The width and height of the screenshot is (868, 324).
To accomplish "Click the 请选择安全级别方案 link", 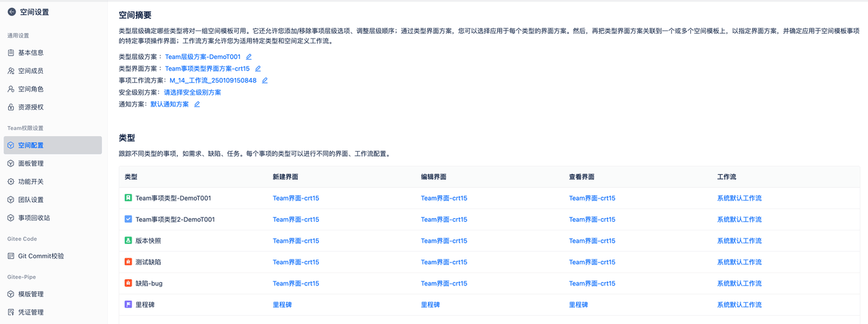I will pos(193,92).
